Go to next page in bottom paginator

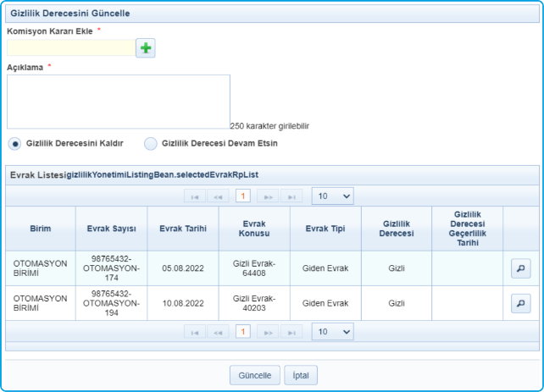268,332
